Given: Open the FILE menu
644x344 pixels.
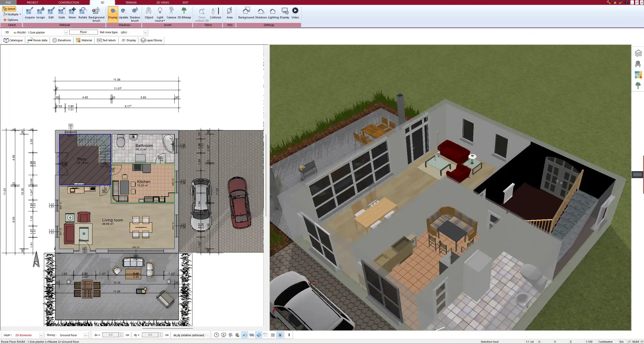Looking at the screenshot, I should click(8, 2).
